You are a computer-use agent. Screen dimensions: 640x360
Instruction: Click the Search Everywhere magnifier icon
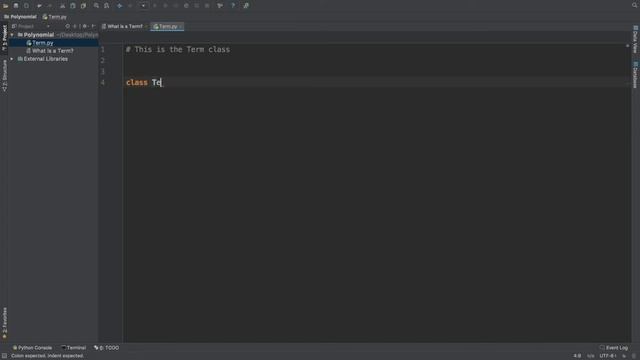point(635,5)
